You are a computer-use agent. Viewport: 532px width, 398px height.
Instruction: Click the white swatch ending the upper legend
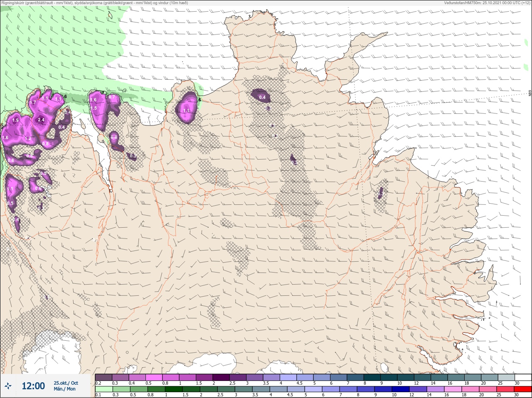[523, 377]
